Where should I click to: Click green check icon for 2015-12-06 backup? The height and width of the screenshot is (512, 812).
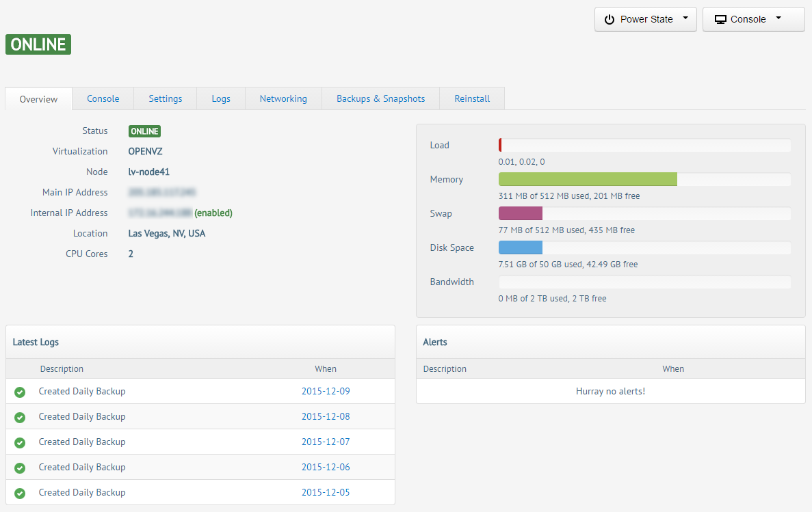pos(20,468)
